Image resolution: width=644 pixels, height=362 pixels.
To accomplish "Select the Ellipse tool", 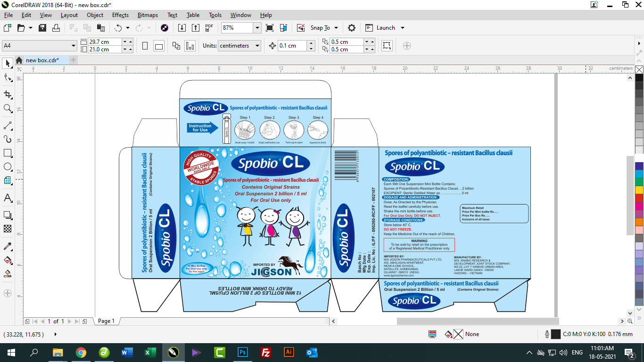I will coord(8,167).
